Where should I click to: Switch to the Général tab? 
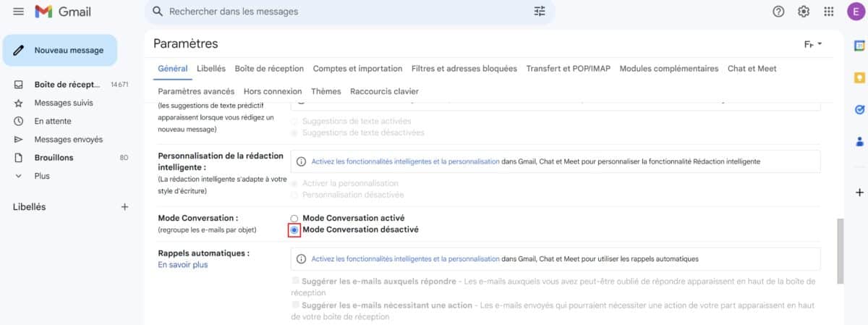[x=173, y=69]
